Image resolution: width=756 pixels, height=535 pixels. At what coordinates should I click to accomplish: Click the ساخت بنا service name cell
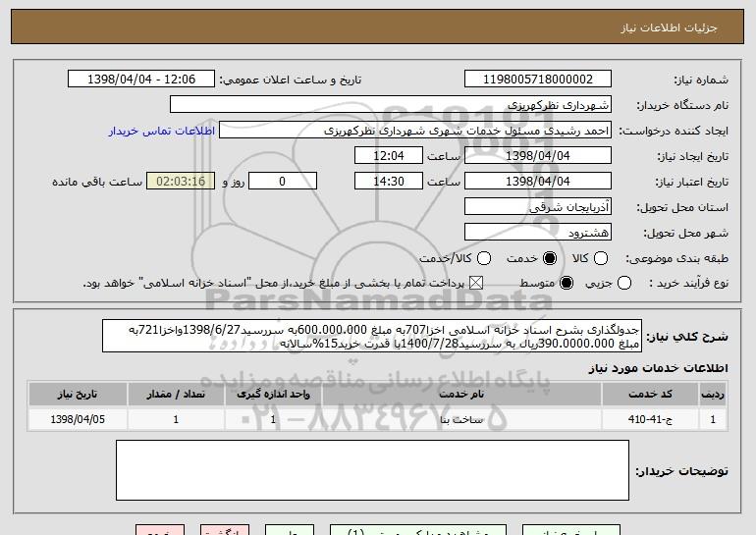tap(461, 419)
